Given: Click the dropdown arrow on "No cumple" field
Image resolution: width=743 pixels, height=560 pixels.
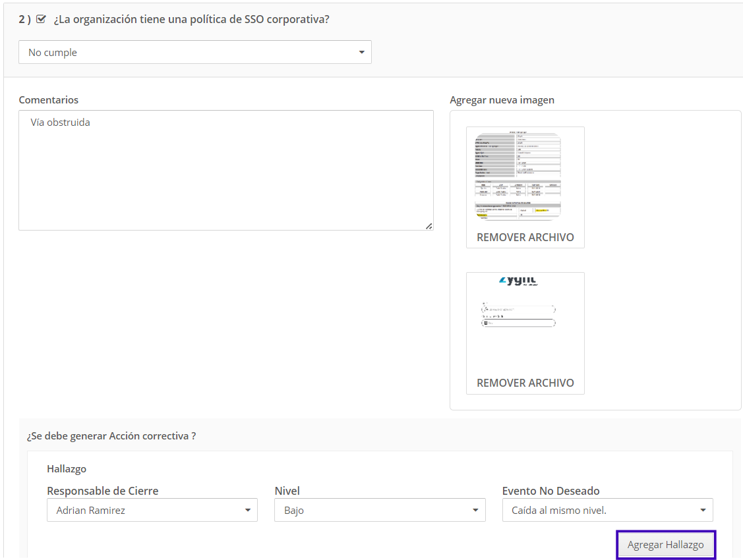Looking at the screenshot, I should [361, 52].
